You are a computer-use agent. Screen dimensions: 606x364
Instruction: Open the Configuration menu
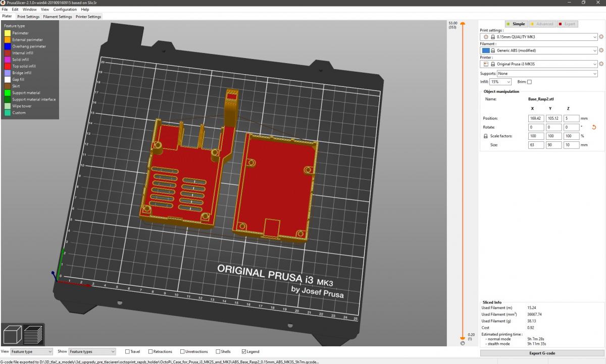[x=65, y=9]
